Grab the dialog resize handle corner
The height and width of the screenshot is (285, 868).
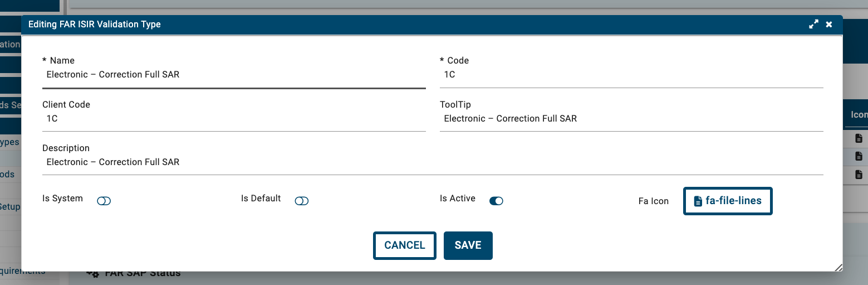click(x=838, y=267)
